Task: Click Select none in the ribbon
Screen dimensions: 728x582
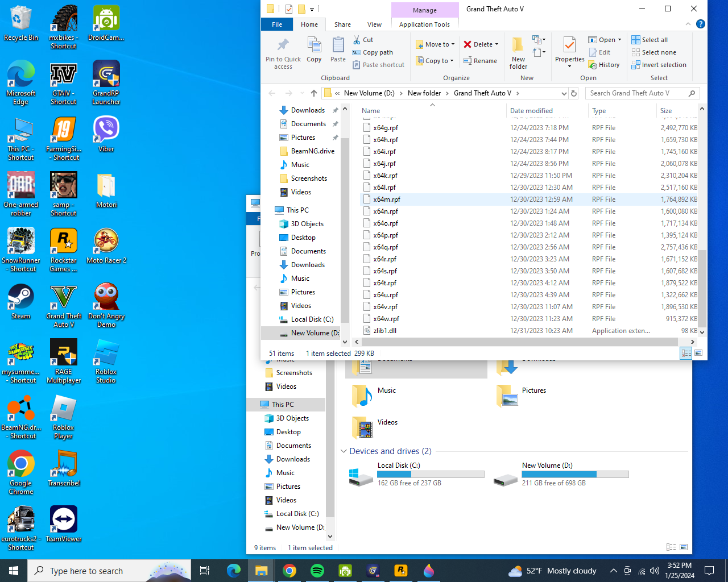Action: click(653, 52)
